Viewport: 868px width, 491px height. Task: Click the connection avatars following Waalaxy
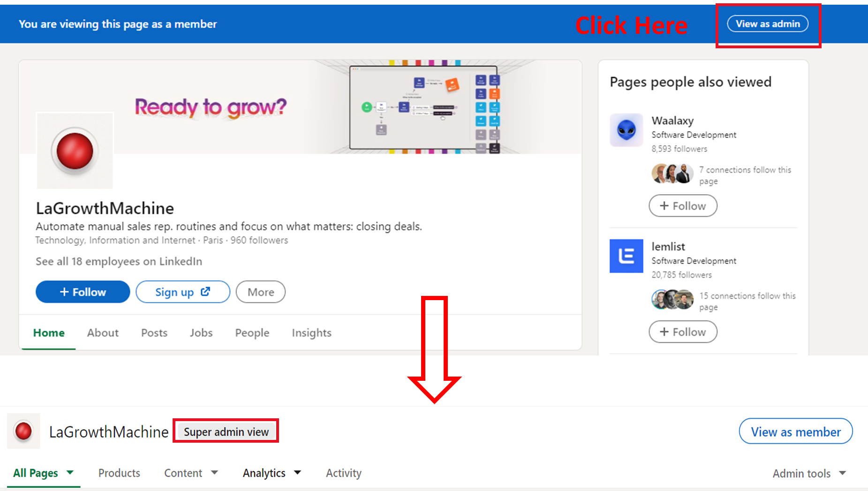(x=672, y=173)
